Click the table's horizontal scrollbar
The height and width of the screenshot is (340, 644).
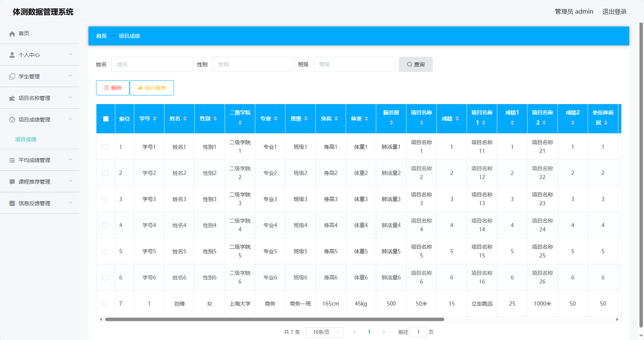click(x=274, y=320)
